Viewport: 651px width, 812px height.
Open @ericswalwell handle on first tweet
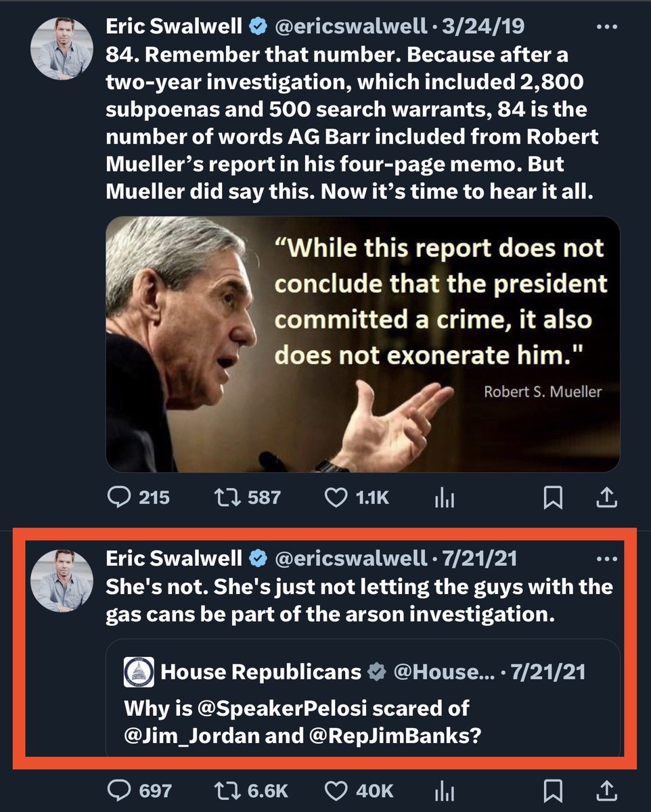tap(349, 27)
